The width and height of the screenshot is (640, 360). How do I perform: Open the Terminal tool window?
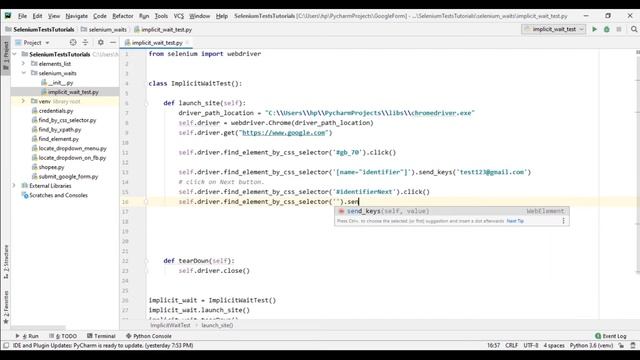point(101,336)
